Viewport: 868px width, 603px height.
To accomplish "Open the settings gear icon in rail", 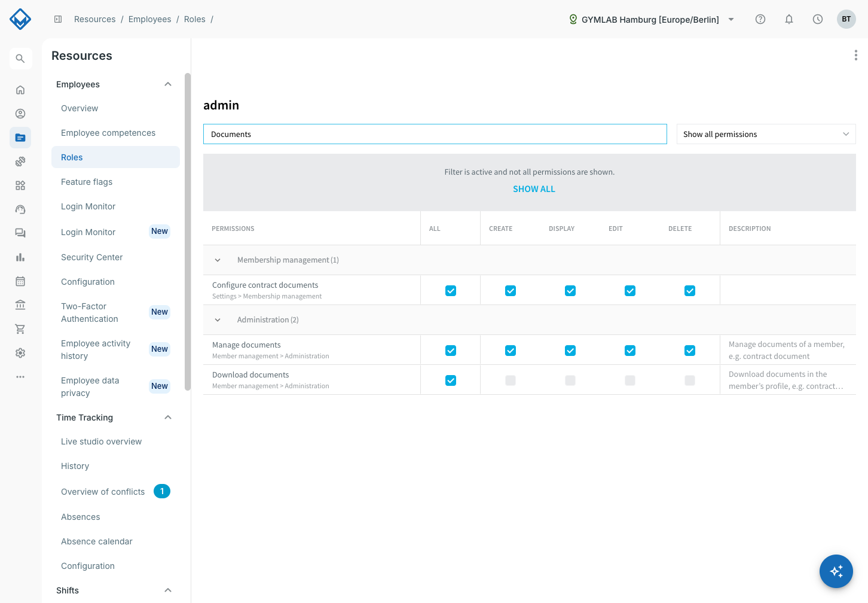I will 20,353.
